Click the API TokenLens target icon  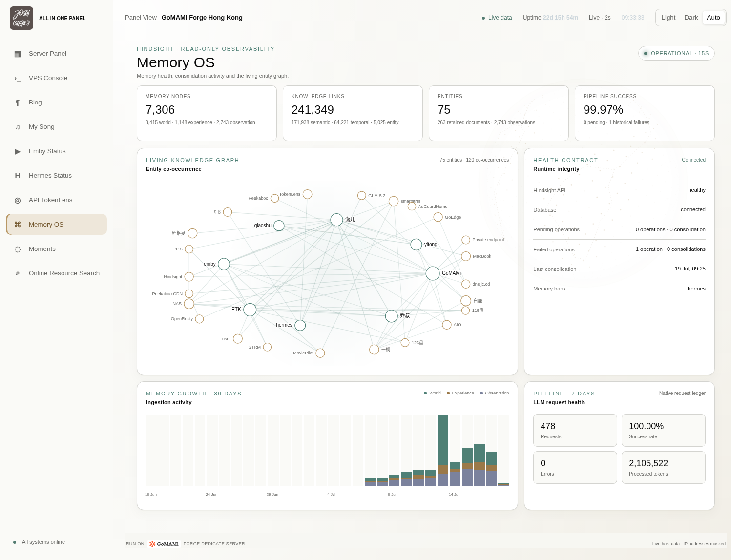click(x=18, y=200)
